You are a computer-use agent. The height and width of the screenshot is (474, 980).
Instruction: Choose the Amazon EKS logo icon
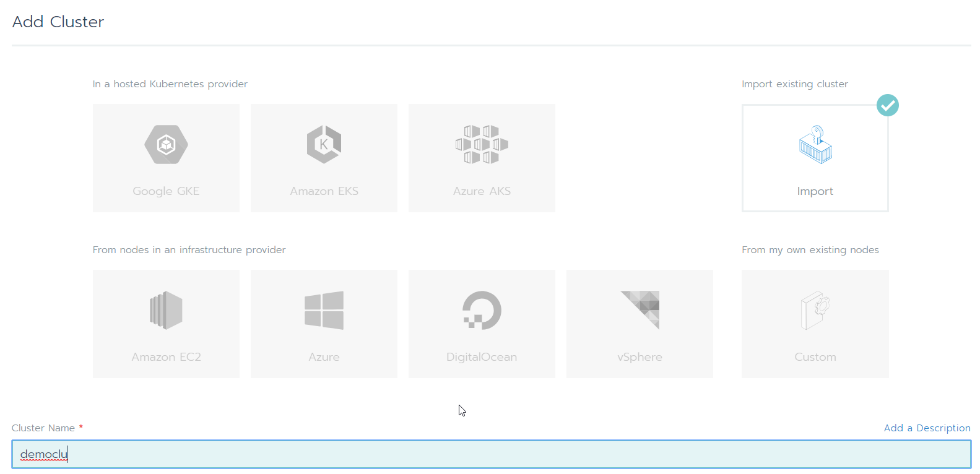click(x=324, y=144)
